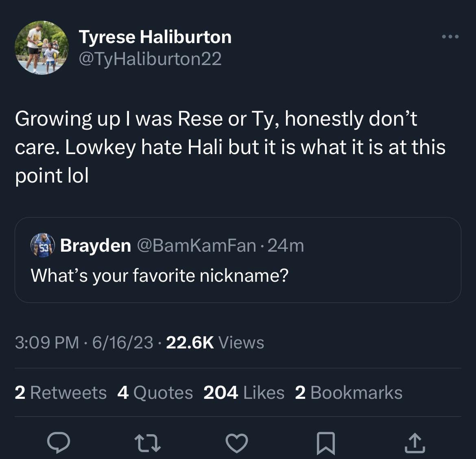This screenshot has height=459, width=476.
Task: Tap the @TyHaliburton22 handle
Action: 150,59
